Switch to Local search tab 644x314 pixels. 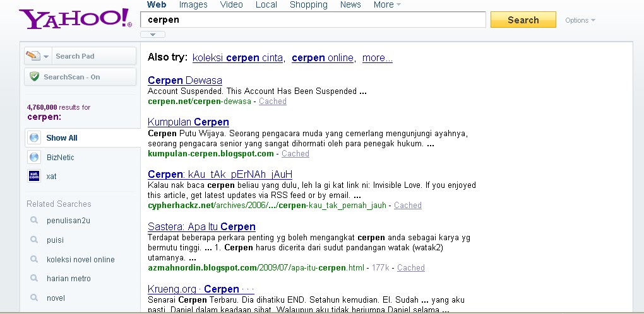point(266,5)
